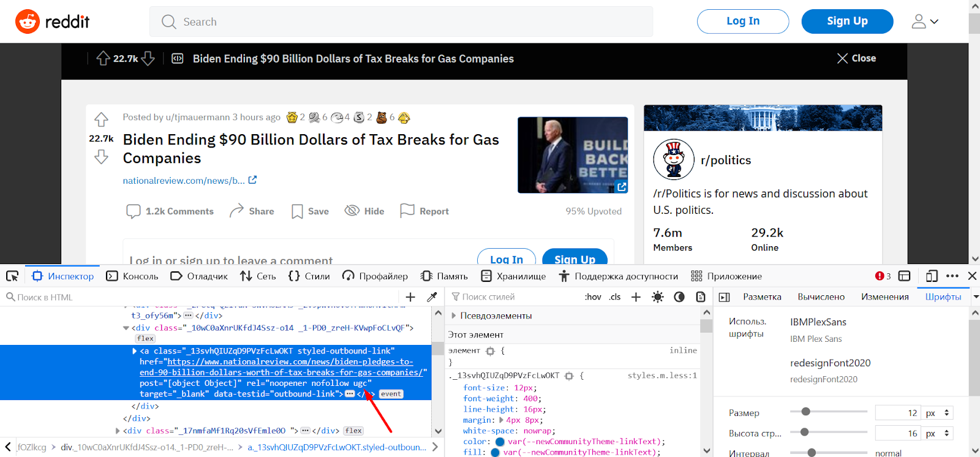The image size is (980, 457).
Task: Switch to the Профайлер tab
Action: pos(375,276)
